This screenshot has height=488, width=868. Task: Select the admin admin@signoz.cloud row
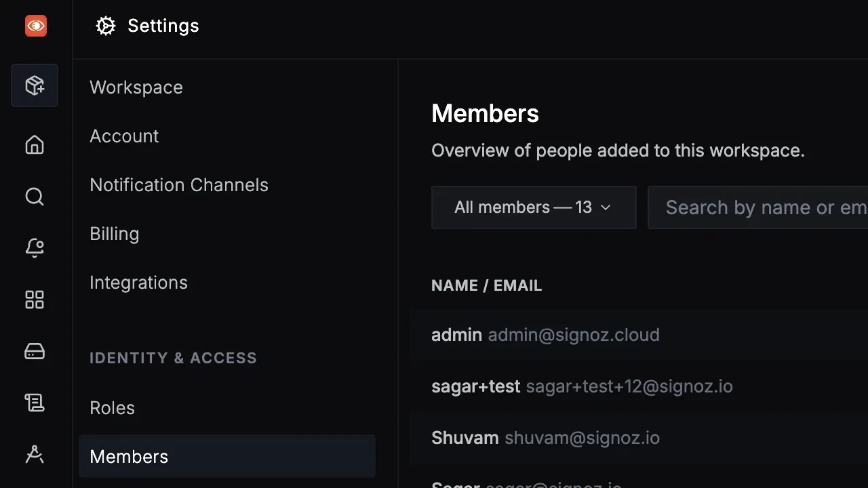(x=639, y=335)
